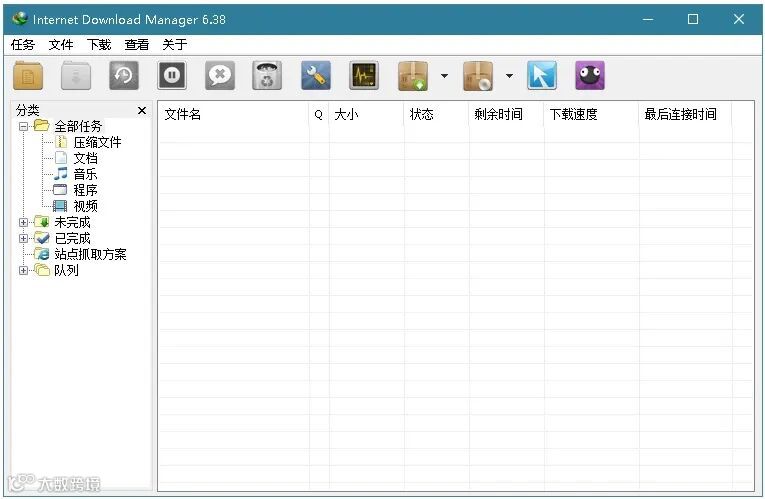Close the 分类 categories panel

[x=142, y=111]
